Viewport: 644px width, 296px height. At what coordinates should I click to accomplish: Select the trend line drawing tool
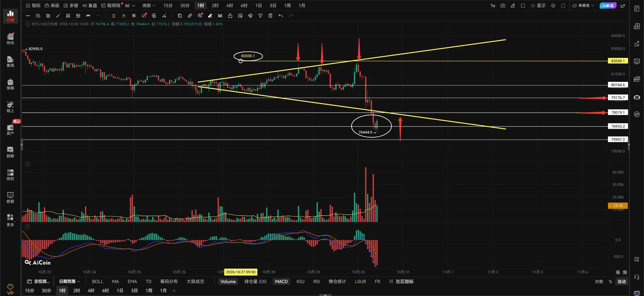[58, 16]
